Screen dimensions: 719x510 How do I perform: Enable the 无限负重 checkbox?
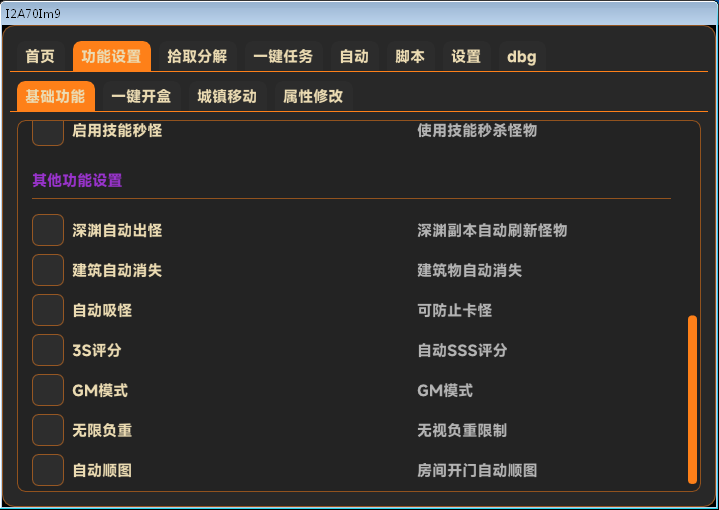48,430
